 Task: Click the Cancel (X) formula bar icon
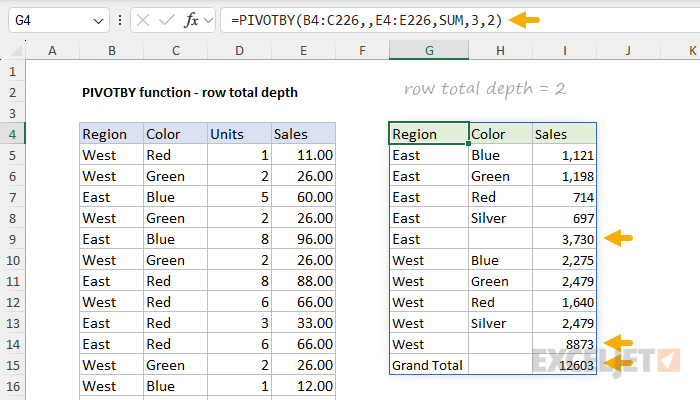point(143,20)
